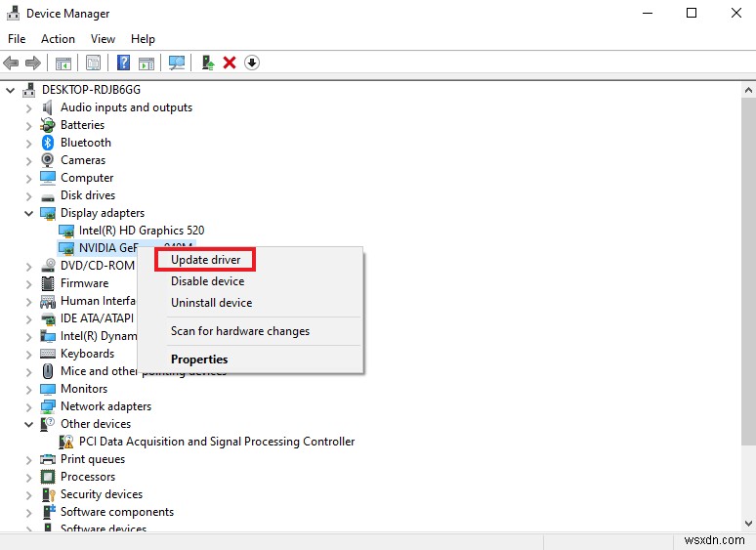Click the Disable device down-arrow icon
Viewport: 756px width, 550px height.
coord(252,63)
